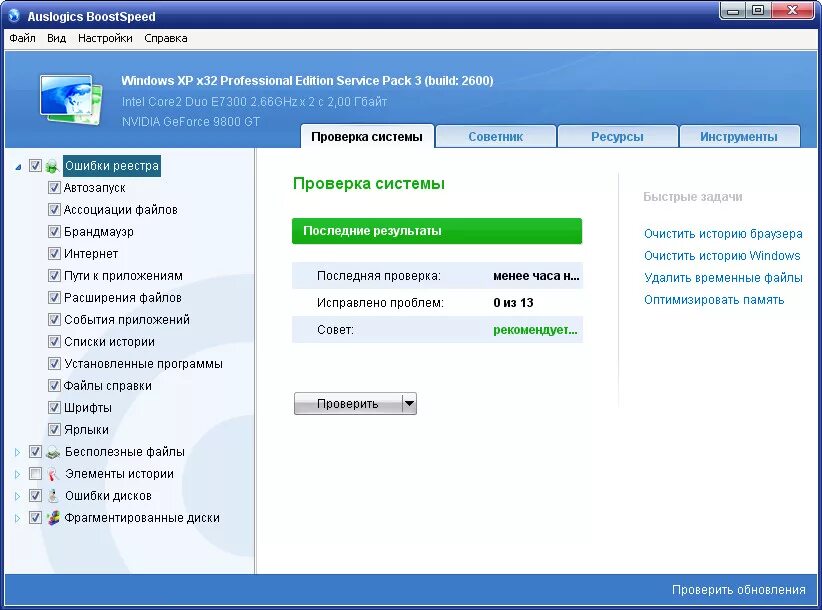
Task: Click the Проверить button
Action: tap(348, 404)
